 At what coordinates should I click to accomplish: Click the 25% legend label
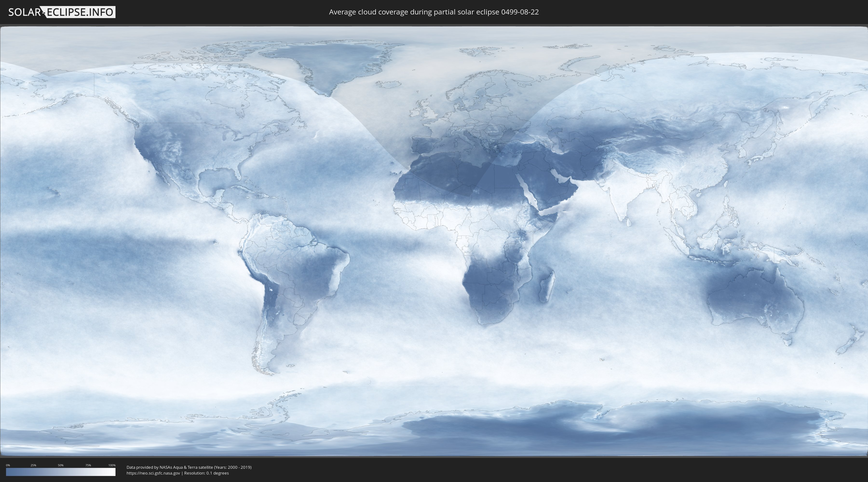[x=33, y=465]
